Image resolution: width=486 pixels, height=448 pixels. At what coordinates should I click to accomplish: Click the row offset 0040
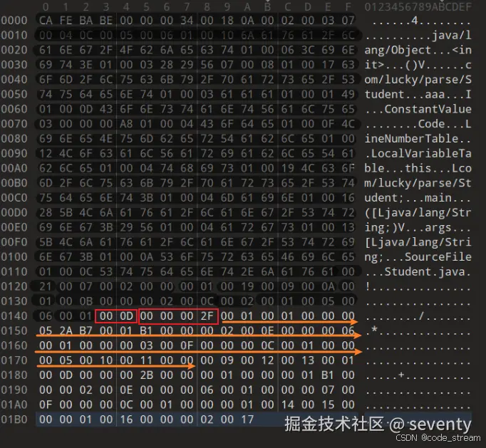(14, 80)
